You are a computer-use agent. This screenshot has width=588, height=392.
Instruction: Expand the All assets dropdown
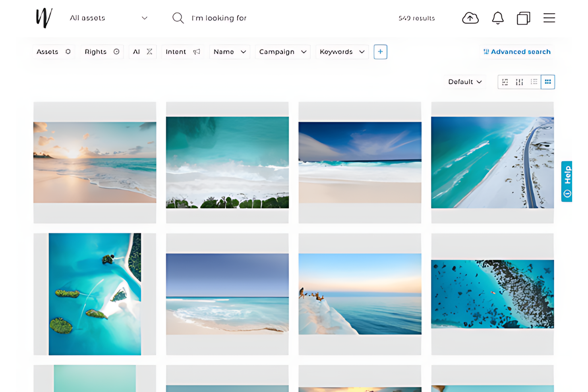[108, 18]
